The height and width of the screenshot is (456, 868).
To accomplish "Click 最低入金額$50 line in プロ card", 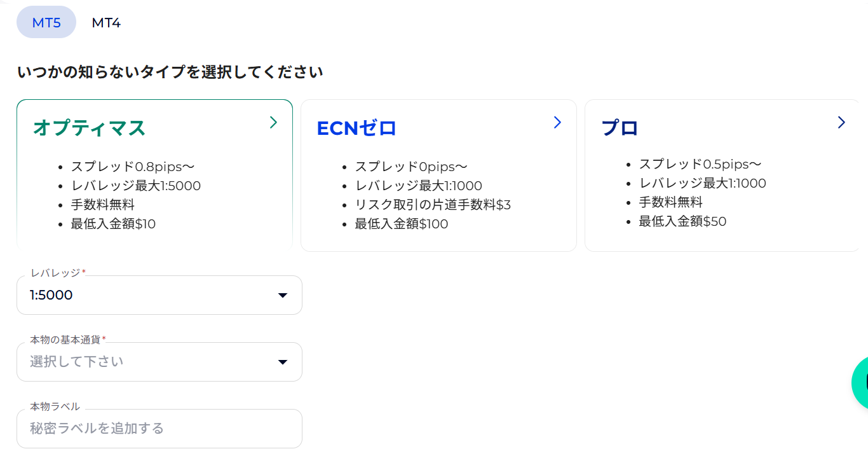I will [682, 221].
